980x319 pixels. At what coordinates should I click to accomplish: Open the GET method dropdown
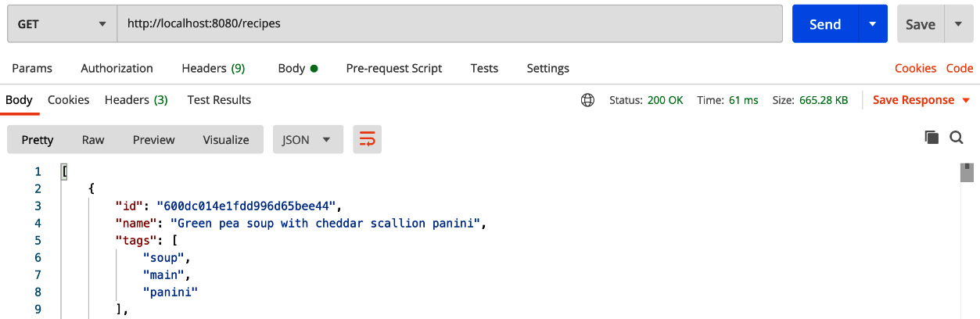pyautogui.click(x=62, y=24)
